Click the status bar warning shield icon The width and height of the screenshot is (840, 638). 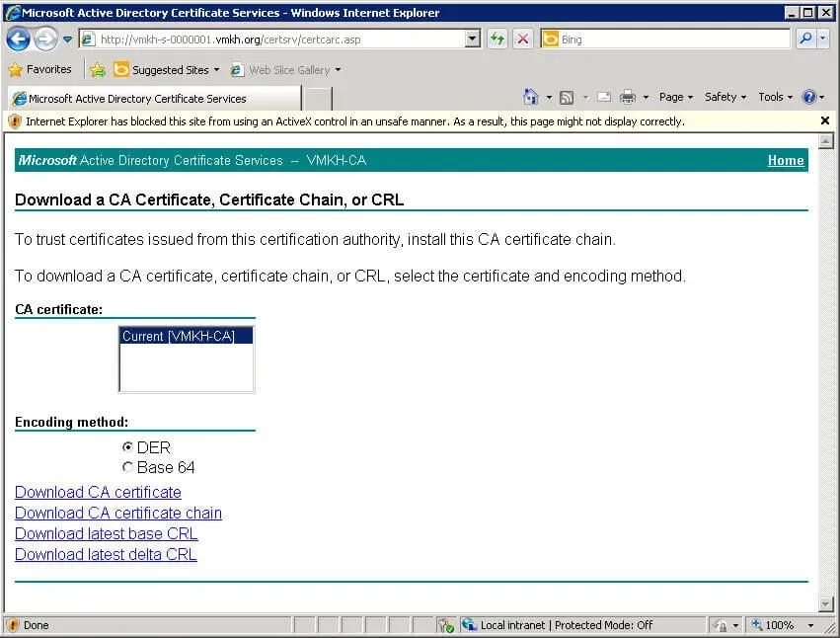pos(13,625)
